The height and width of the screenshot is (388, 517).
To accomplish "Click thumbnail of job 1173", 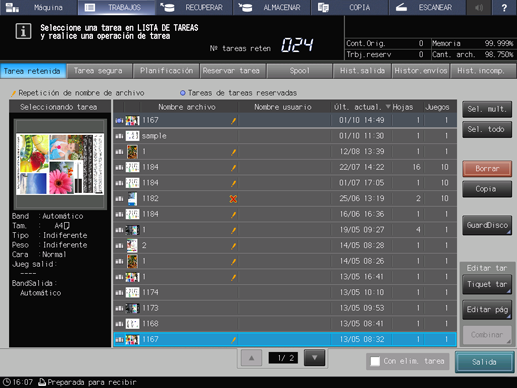I will [x=132, y=308].
